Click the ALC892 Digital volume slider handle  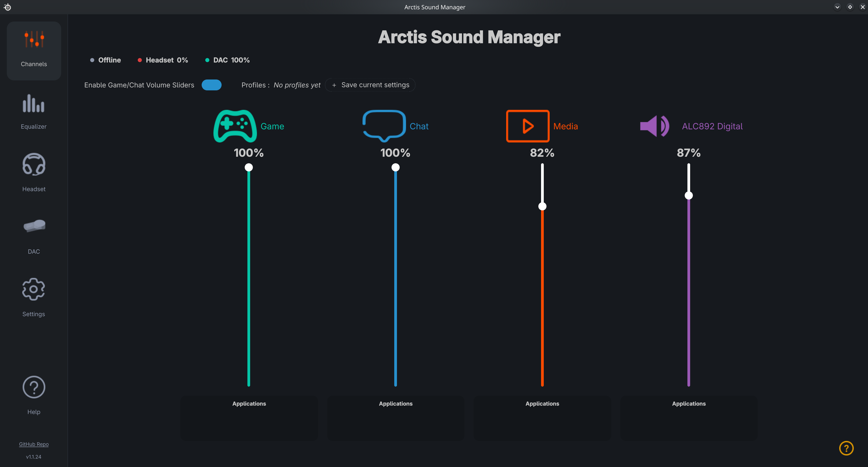689,196
